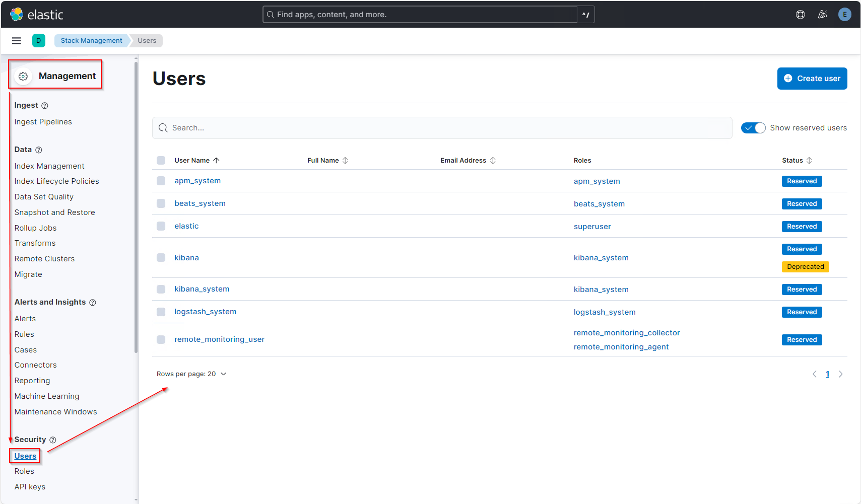Image resolution: width=861 pixels, height=504 pixels.
Task: Go to previous page arrow
Action: click(x=815, y=374)
